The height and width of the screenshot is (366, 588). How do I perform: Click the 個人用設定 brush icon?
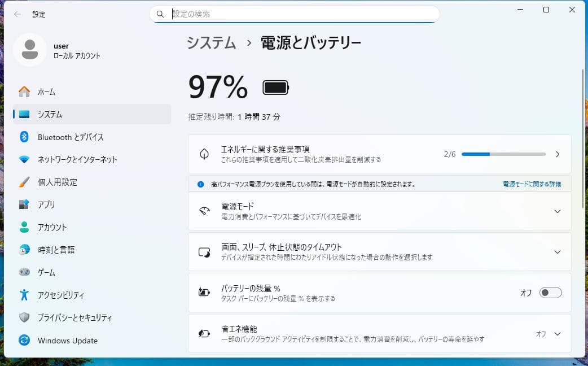coord(24,182)
